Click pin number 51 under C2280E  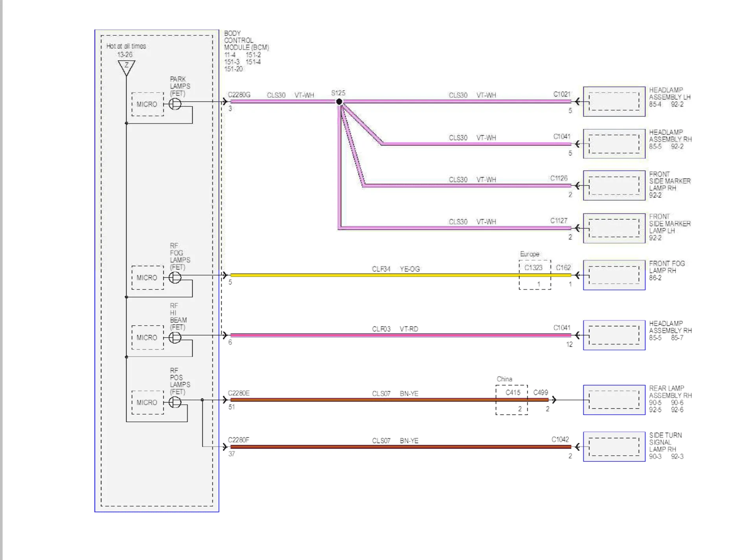click(x=232, y=407)
